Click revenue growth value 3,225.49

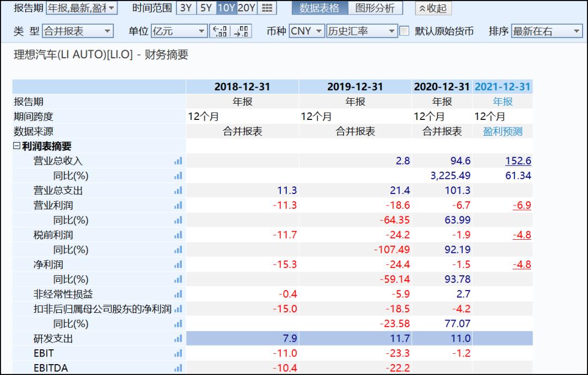click(450, 176)
